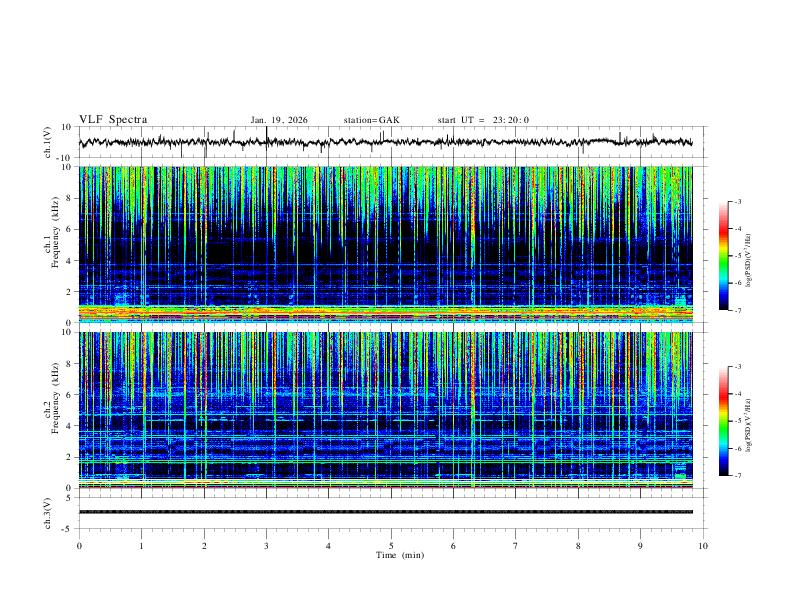This screenshot has width=792, height=612.
Task: Click the "7" tick on the time axis
Action: [x=516, y=546]
